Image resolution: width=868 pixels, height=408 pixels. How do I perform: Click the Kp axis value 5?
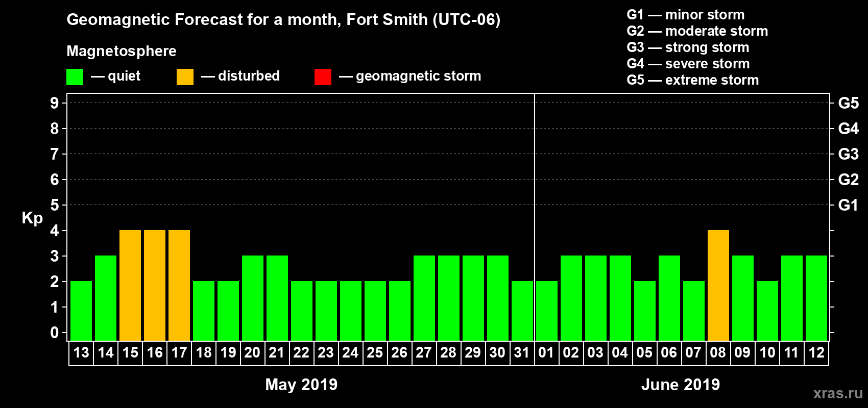55,205
